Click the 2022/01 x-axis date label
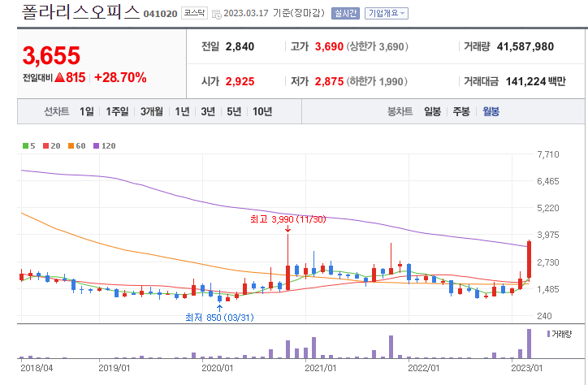 [423, 368]
